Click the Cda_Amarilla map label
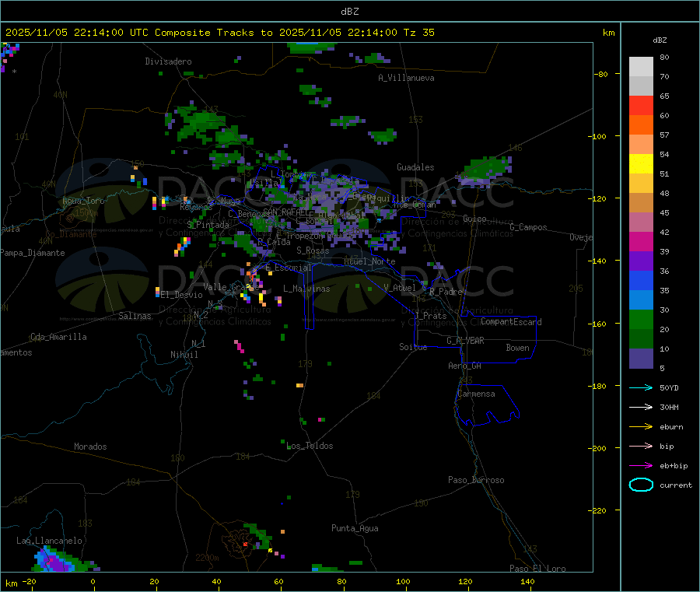Viewport: 700px width, 592px height. click(58, 337)
